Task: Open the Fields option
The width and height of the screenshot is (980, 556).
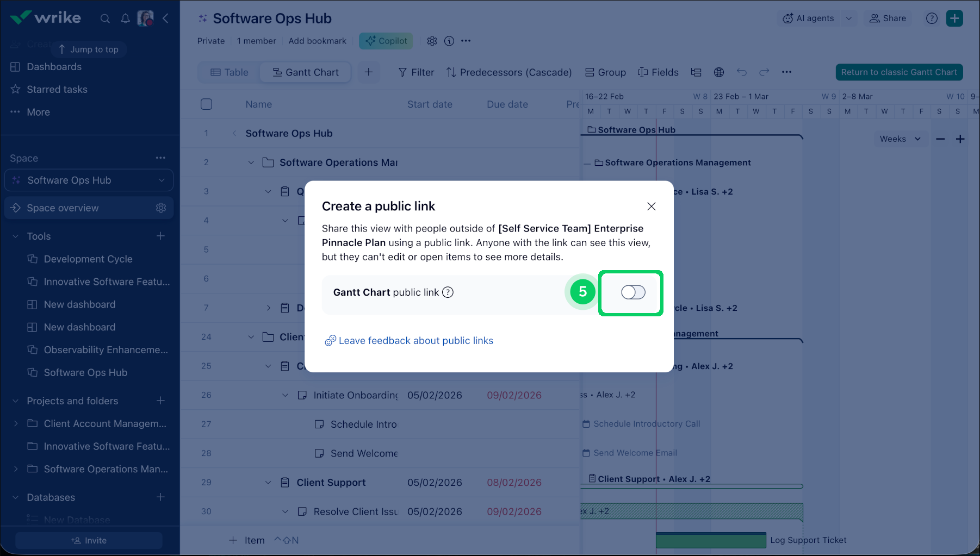Action: (x=658, y=72)
